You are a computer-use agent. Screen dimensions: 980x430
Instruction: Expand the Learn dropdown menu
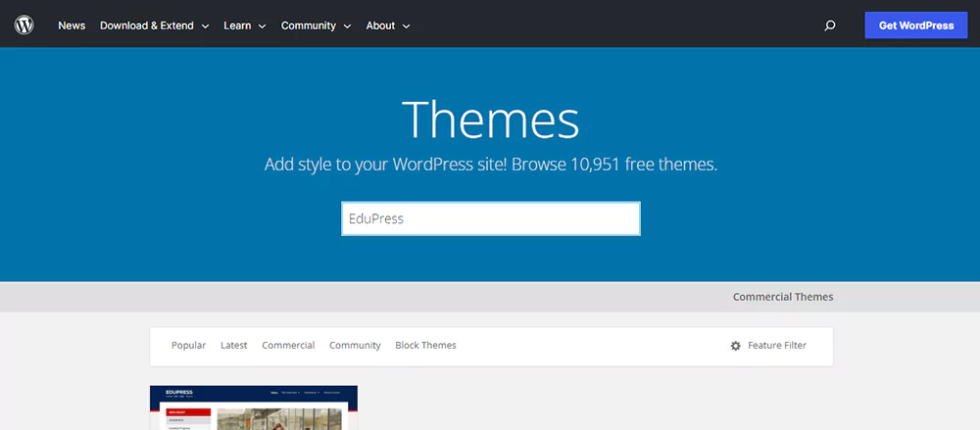tap(245, 25)
